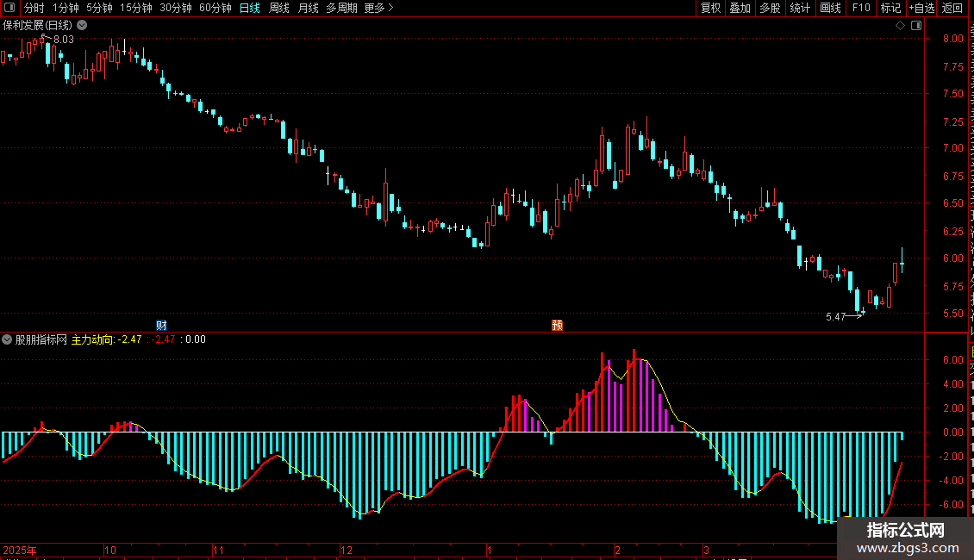974x560 pixels.
Task: Click the diamond icon above the price axis
Action: pos(900,26)
